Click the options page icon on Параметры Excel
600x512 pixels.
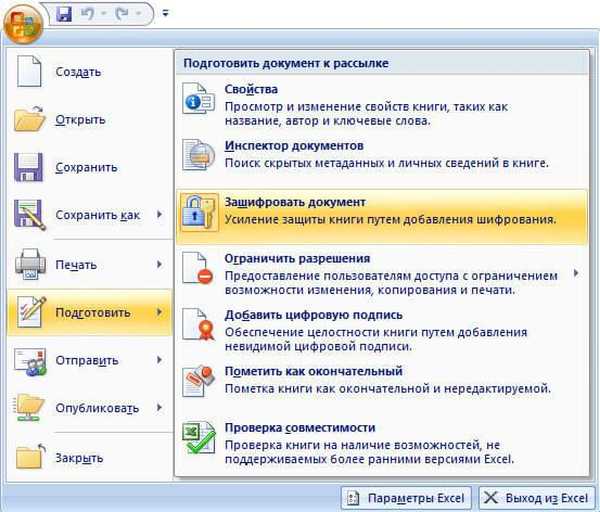(353, 498)
